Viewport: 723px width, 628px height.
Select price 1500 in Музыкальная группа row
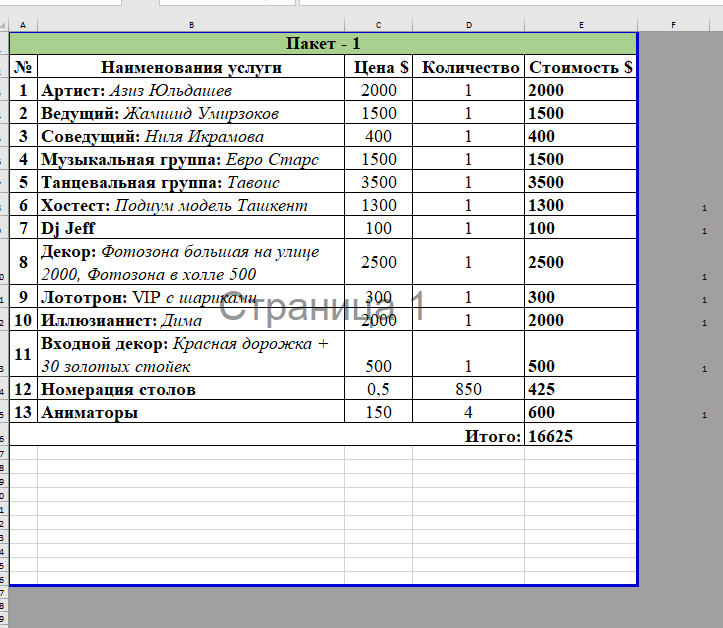point(379,159)
